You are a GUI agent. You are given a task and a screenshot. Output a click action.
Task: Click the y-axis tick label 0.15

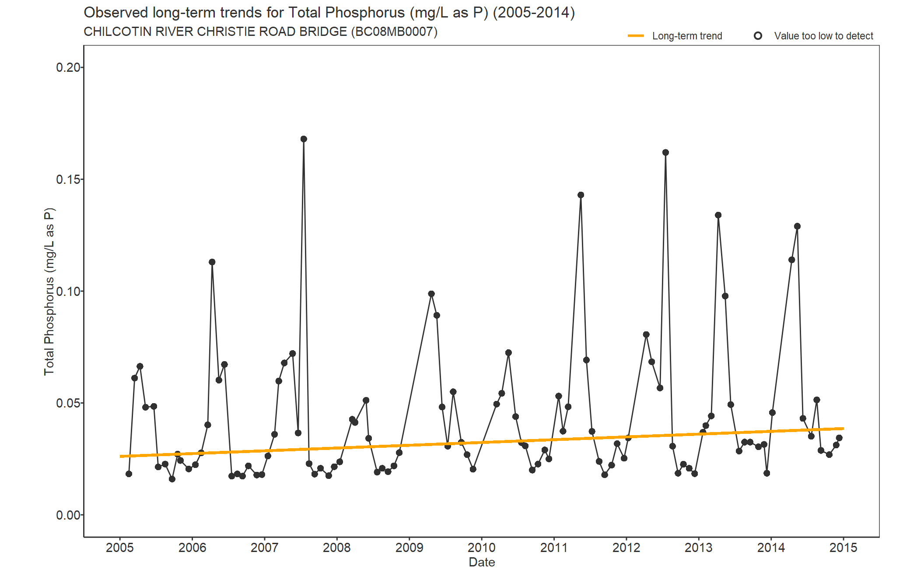pos(68,179)
